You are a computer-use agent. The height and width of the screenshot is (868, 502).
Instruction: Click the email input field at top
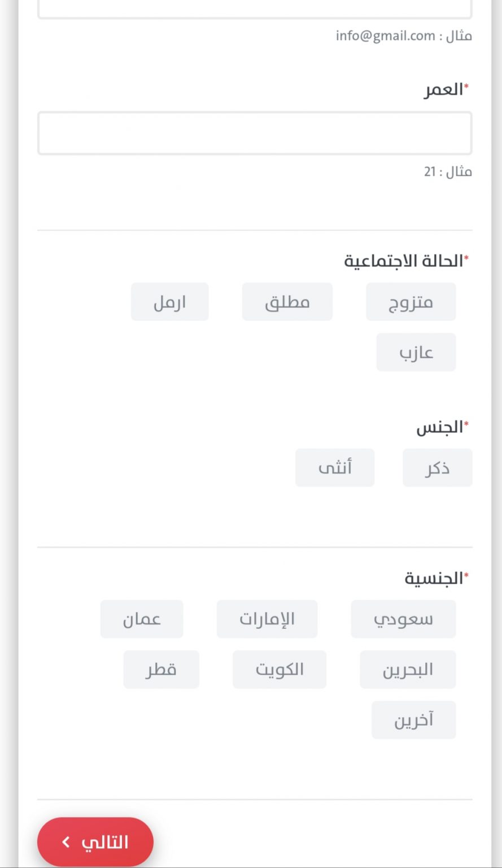[x=255, y=9]
